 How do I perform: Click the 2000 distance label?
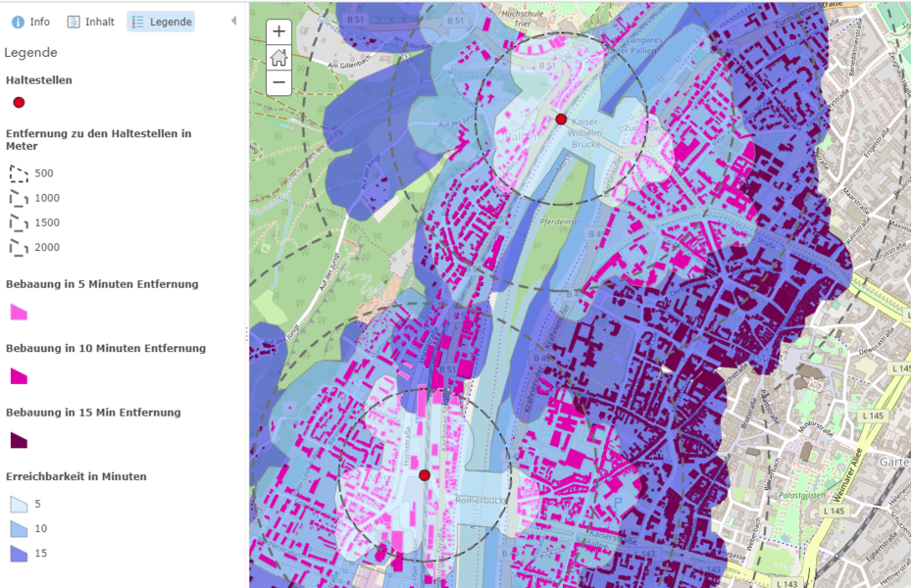point(47,248)
